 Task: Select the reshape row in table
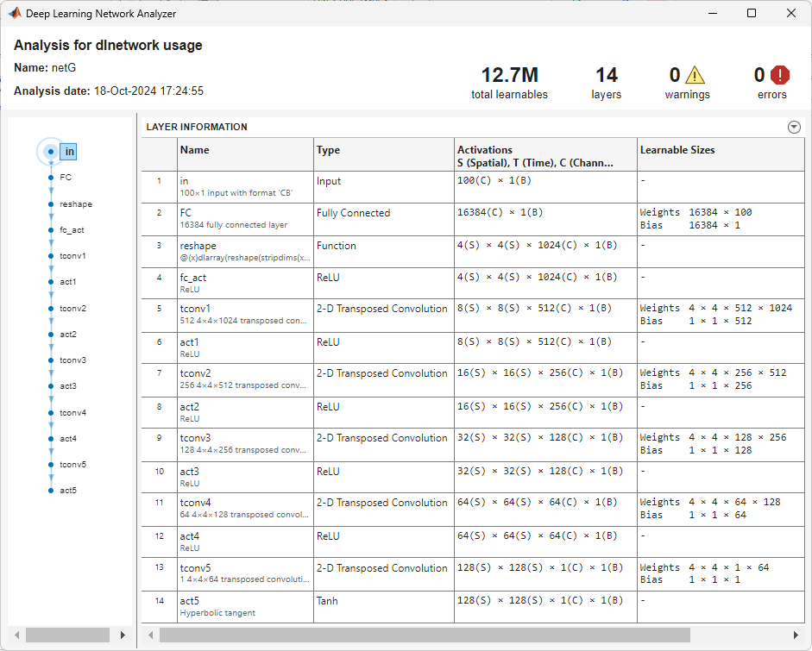click(473, 252)
